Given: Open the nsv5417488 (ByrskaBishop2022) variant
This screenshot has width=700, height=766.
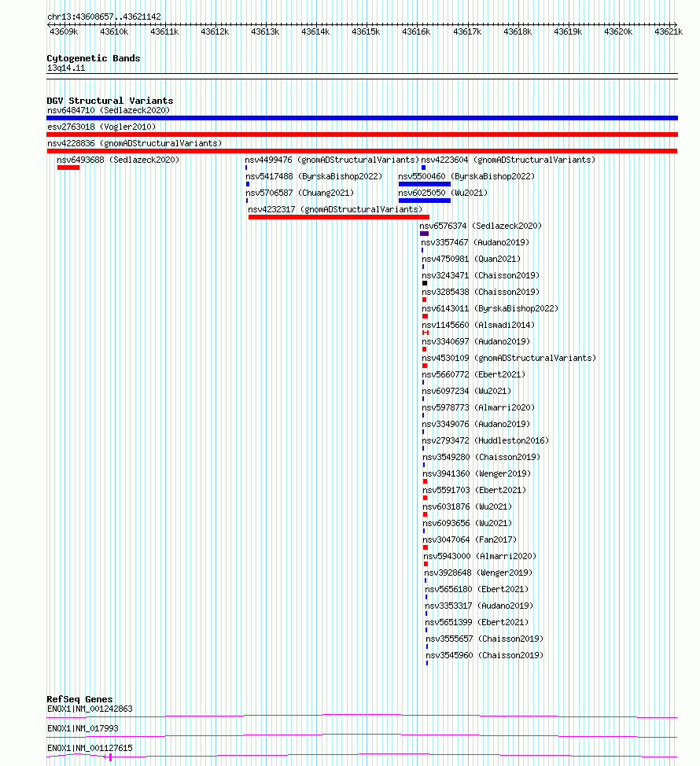Looking at the screenshot, I should click(x=314, y=176).
